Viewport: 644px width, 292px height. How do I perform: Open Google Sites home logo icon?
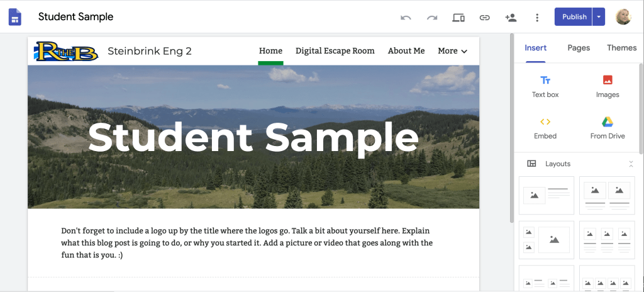click(x=15, y=17)
